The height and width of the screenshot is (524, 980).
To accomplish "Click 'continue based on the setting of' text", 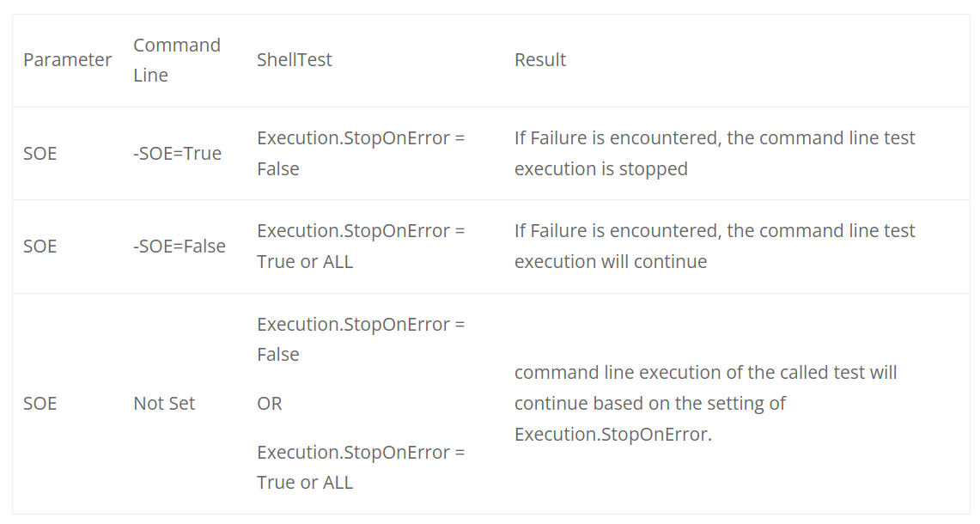I will pos(649,404).
